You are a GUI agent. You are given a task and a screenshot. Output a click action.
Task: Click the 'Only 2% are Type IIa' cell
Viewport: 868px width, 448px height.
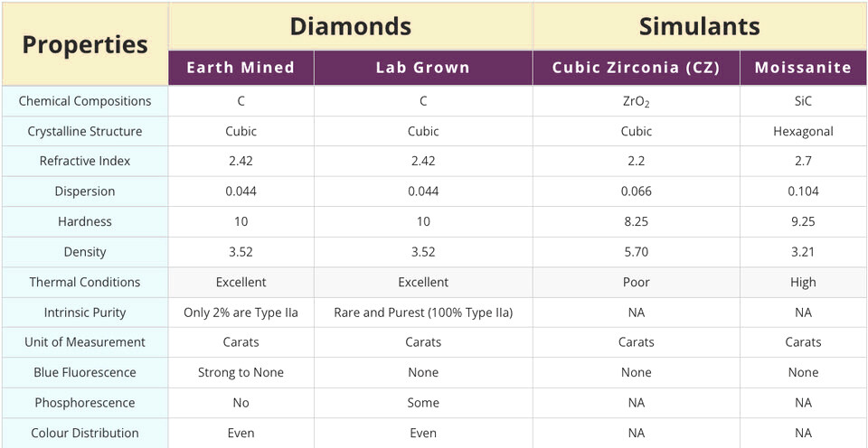click(x=241, y=313)
